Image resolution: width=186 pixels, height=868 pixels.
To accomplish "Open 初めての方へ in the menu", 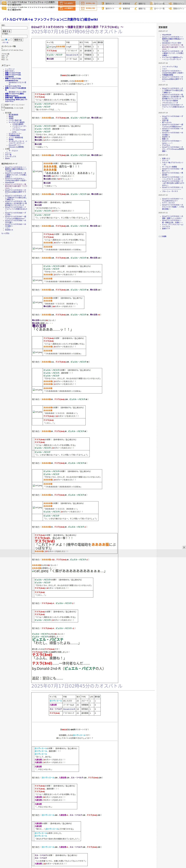I will (x=10, y=71).
